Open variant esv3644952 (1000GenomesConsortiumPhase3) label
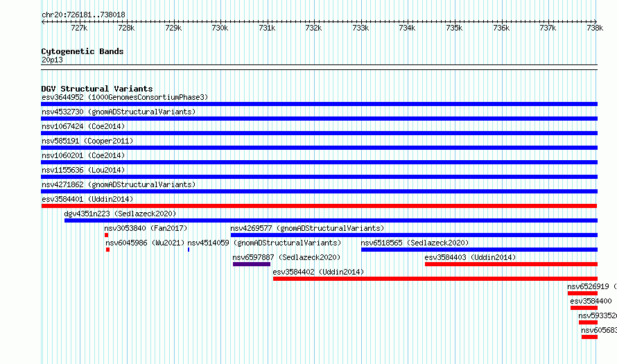Viewport: 617px width, 364px height. pos(125,97)
